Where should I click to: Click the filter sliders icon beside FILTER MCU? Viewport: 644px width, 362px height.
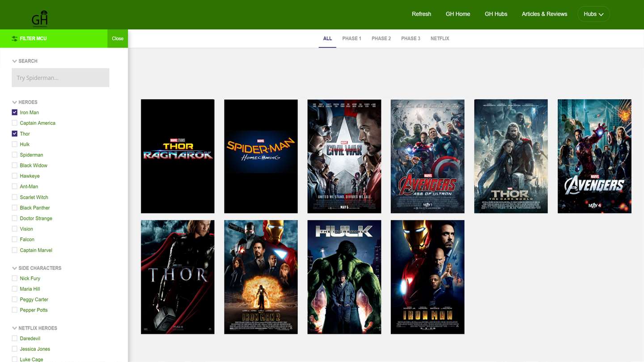pos(15,38)
